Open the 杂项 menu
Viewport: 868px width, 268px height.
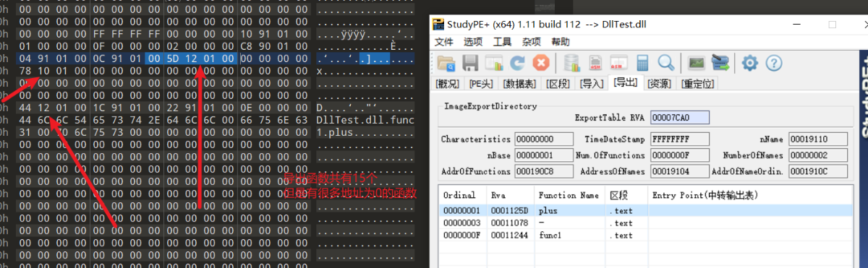(532, 42)
